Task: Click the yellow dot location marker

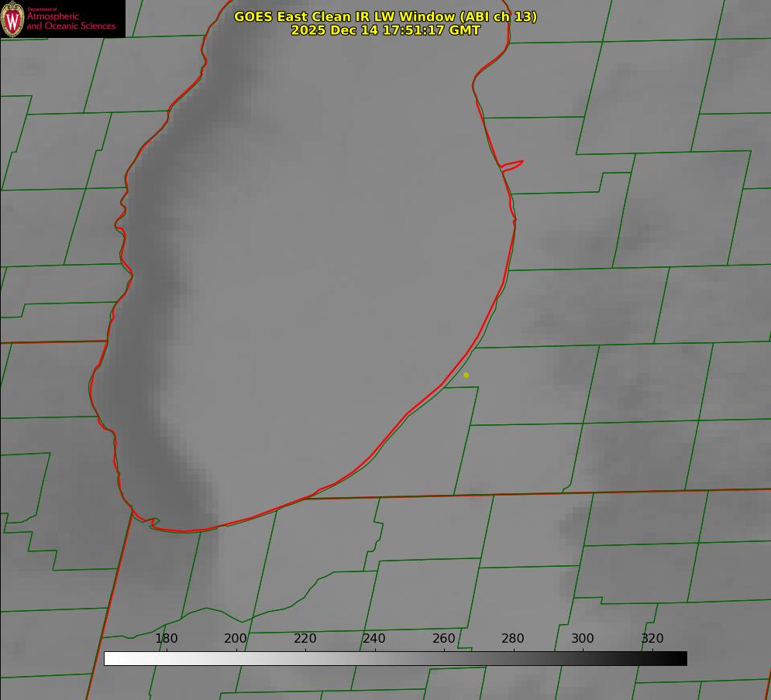Action: pyautogui.click(x=466, y=375)
